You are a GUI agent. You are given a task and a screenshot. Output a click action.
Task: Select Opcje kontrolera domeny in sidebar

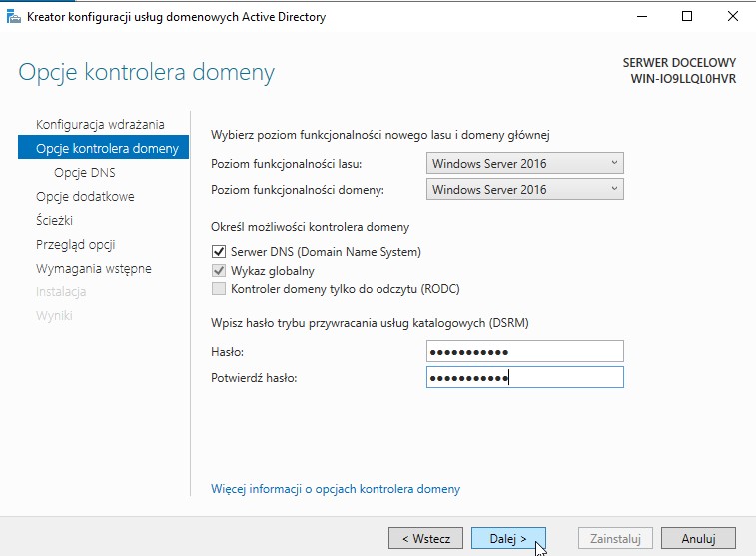[106, 148]
